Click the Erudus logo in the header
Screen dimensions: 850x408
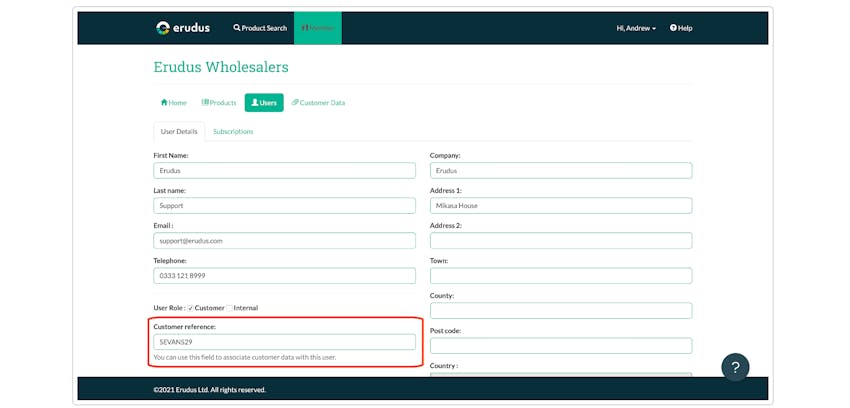[x=183, y=28]
